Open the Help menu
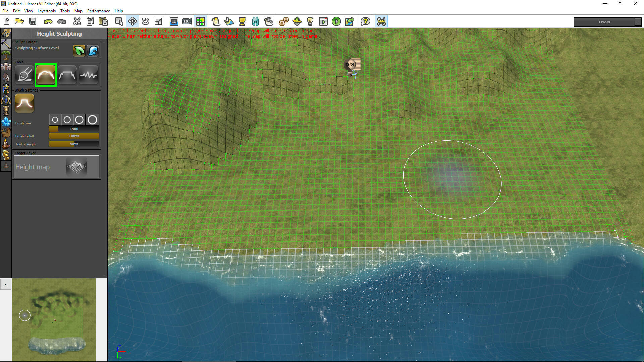Screen dimensions: 644x362 pyautogui.click(x=119, y=11)
